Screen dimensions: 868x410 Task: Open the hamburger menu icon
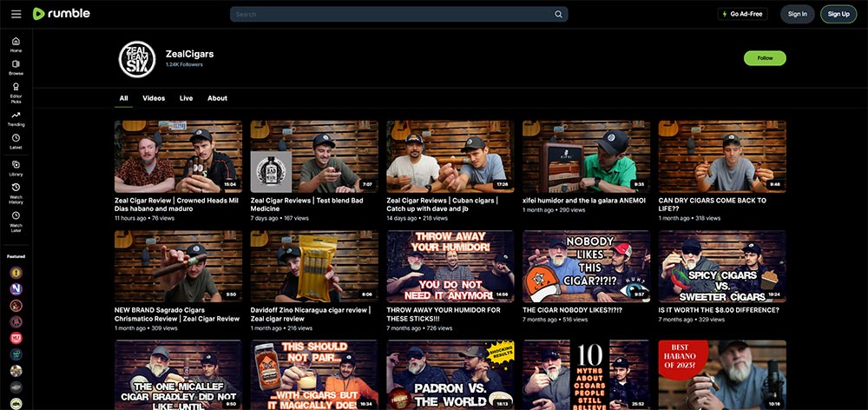16,14
